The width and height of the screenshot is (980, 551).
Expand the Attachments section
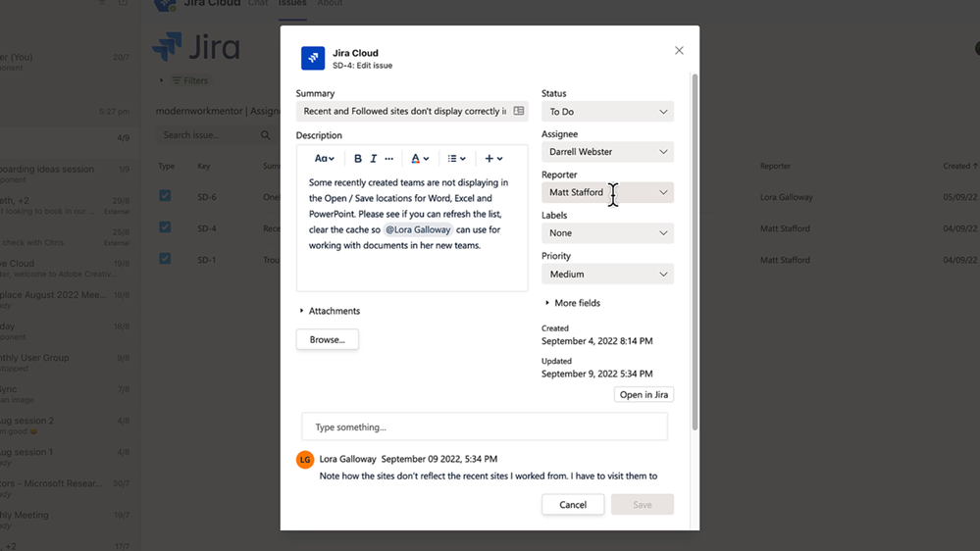click(330, 311)
